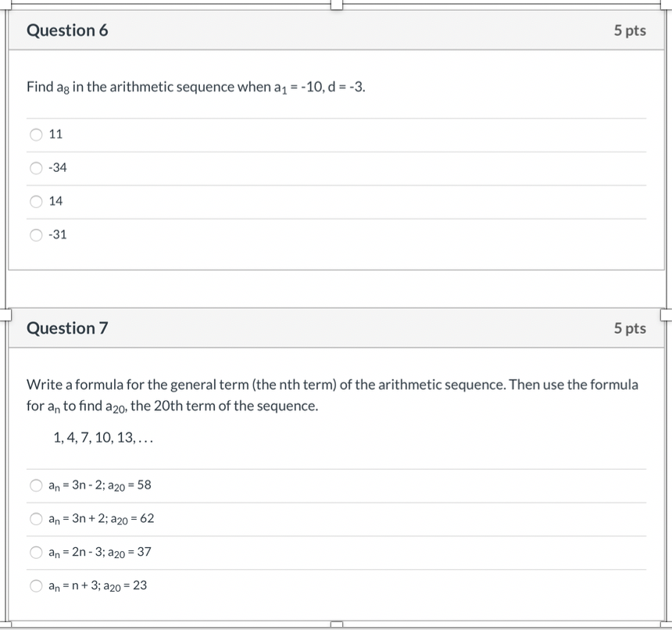
Task: Select the answer option 14
Action: [x=36, y=202]
